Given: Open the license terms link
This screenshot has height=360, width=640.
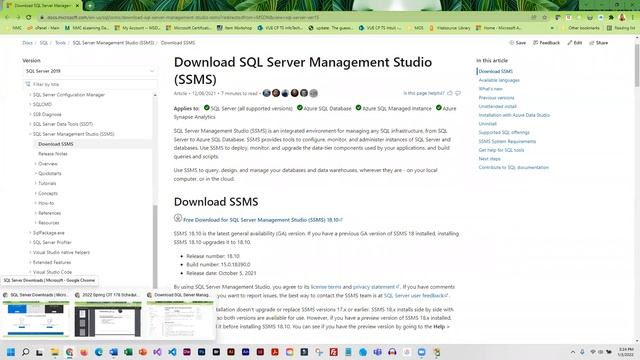Looking at the screenshot, I should point(326,287).
